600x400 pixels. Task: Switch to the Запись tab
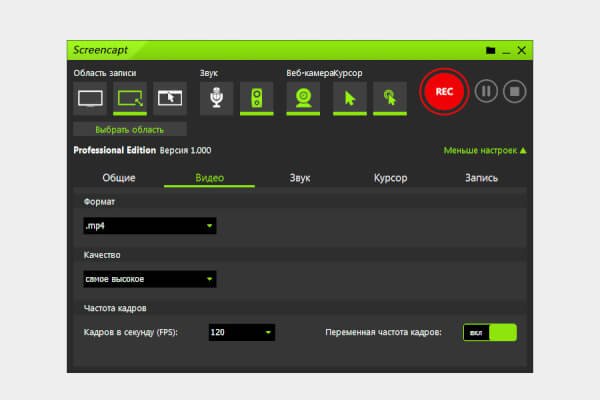click(x=481, y=178)
